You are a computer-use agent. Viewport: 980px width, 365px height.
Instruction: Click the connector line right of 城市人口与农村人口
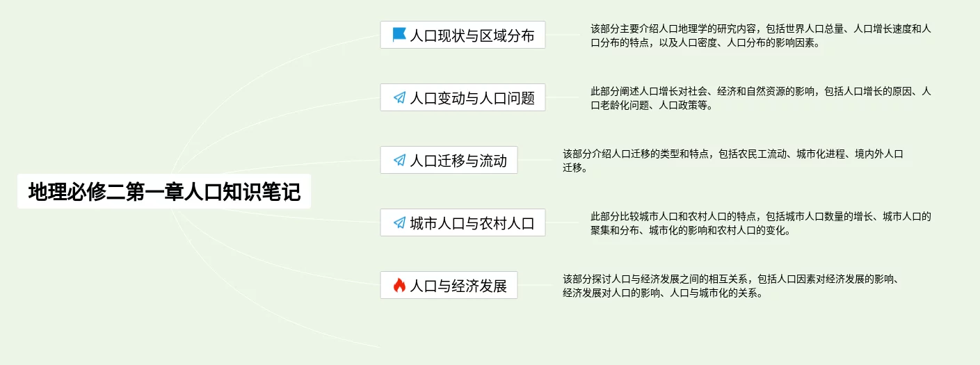563,222
